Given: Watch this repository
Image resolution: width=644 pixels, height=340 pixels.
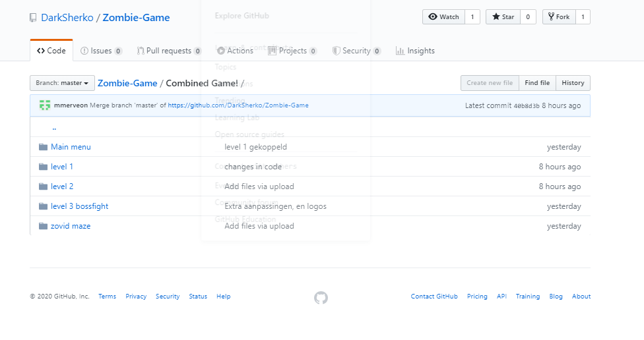Looking at the screenshot, I should [443, 17].
